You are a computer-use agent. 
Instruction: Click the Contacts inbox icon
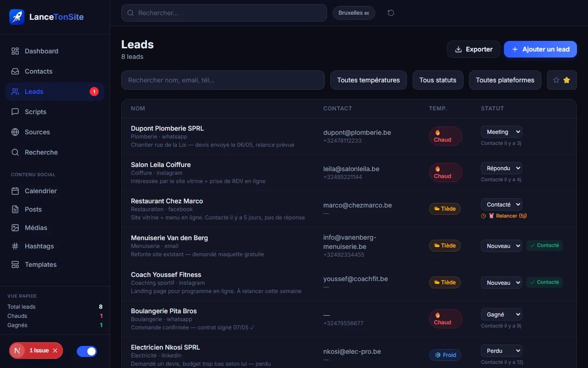click(x=15, y=71)
